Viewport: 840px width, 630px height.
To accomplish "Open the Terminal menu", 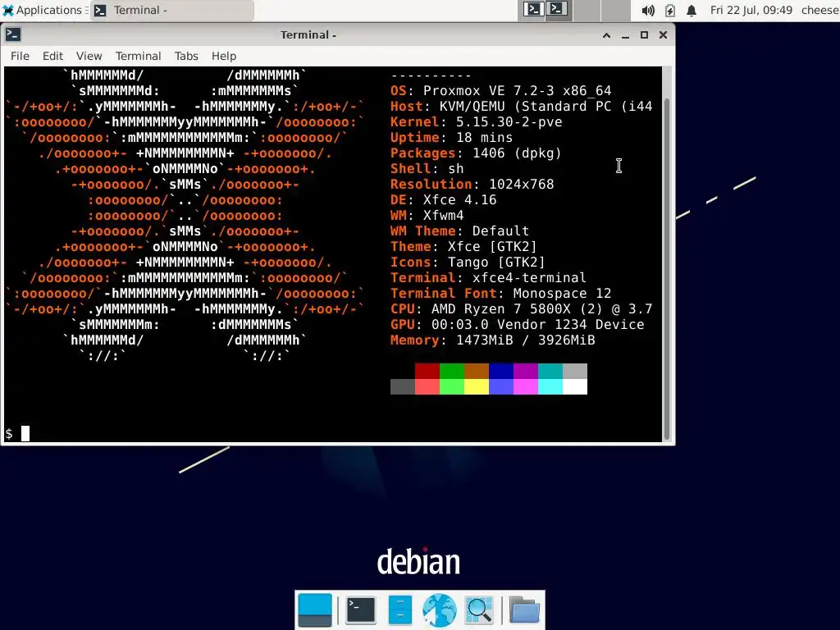I will [x=138, y=56].
